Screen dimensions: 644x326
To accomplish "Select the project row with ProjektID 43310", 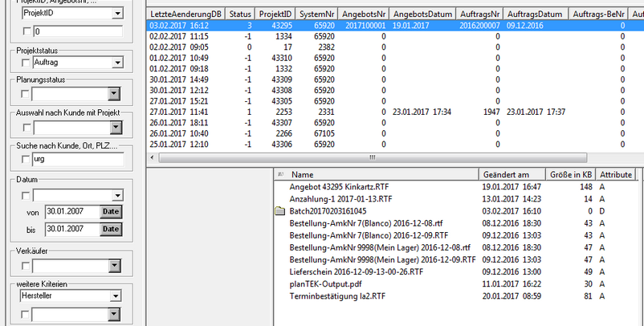I will point(271,58).
